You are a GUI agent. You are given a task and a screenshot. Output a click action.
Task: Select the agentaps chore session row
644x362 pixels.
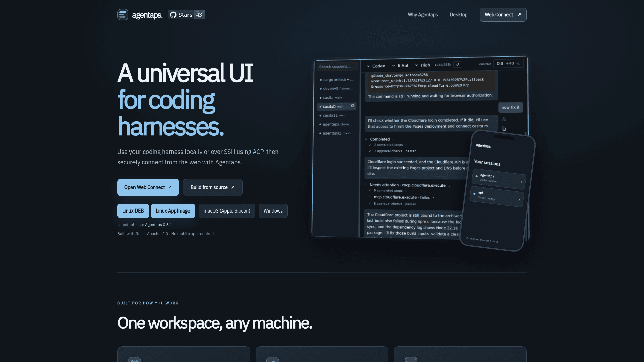click(x=336, y=124)
